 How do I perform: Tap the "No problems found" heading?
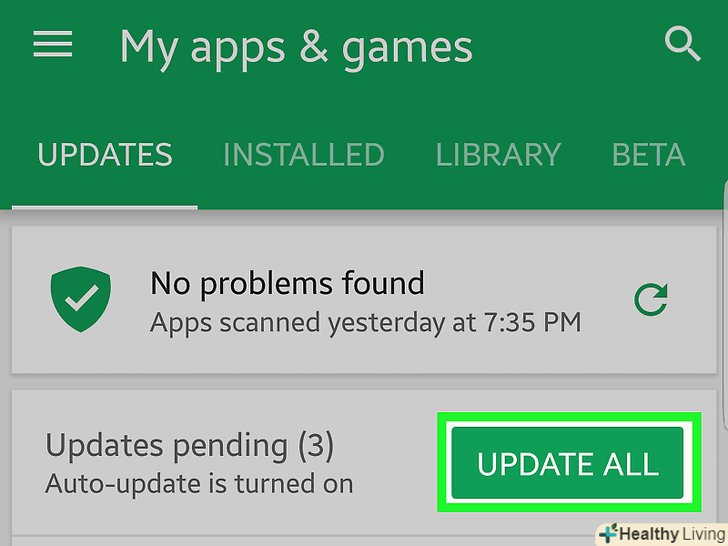point(287,283)
